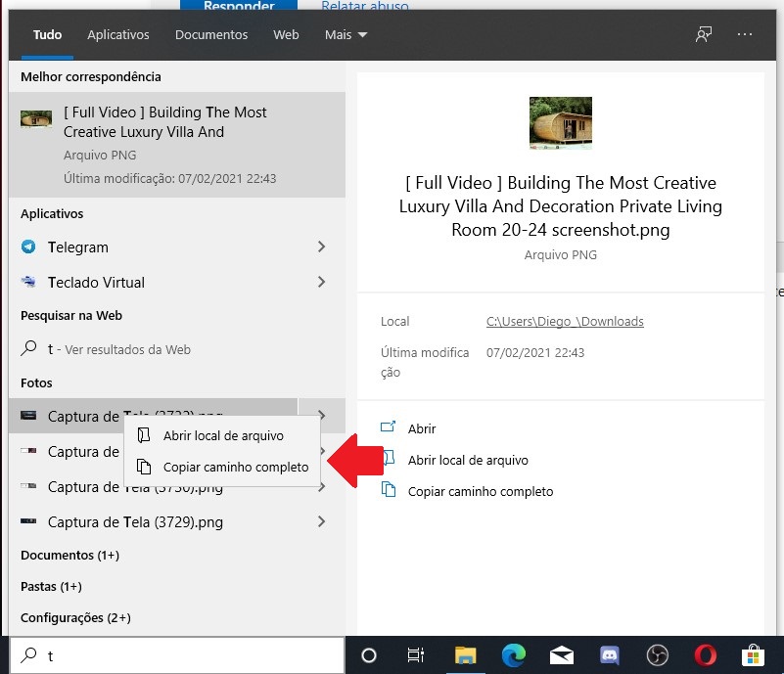
Task: Click the Telegram app icon
Action: pos(28,247)
